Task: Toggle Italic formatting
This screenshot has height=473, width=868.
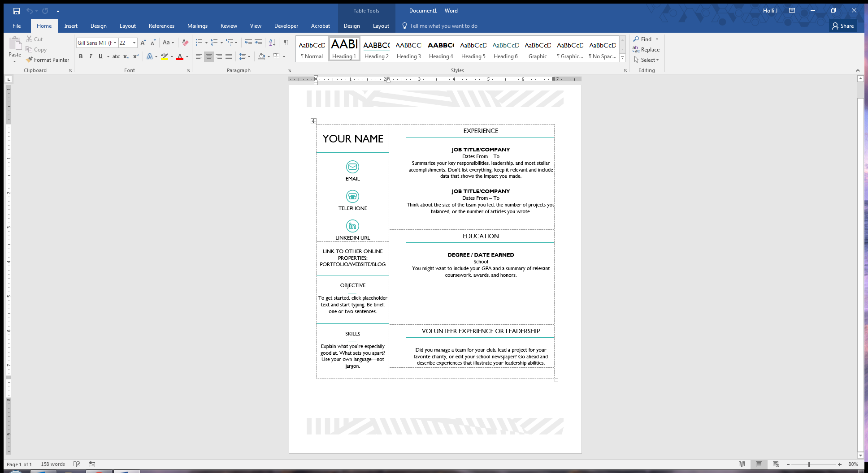Action: (91, 56)
